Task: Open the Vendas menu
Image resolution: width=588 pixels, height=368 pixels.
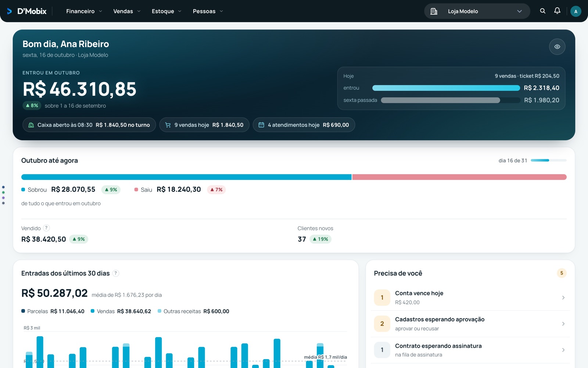Action: click(x=127, y=11)
